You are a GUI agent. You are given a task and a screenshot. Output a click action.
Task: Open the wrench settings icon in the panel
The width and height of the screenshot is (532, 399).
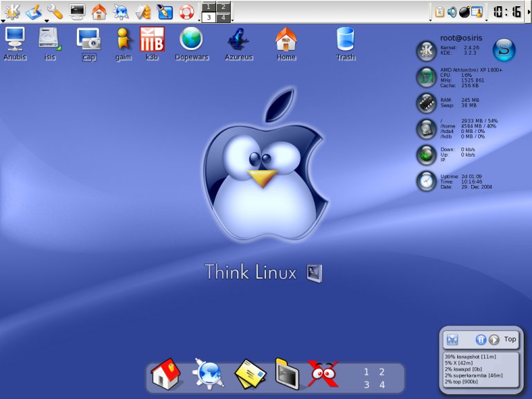[x=55, y=12]
